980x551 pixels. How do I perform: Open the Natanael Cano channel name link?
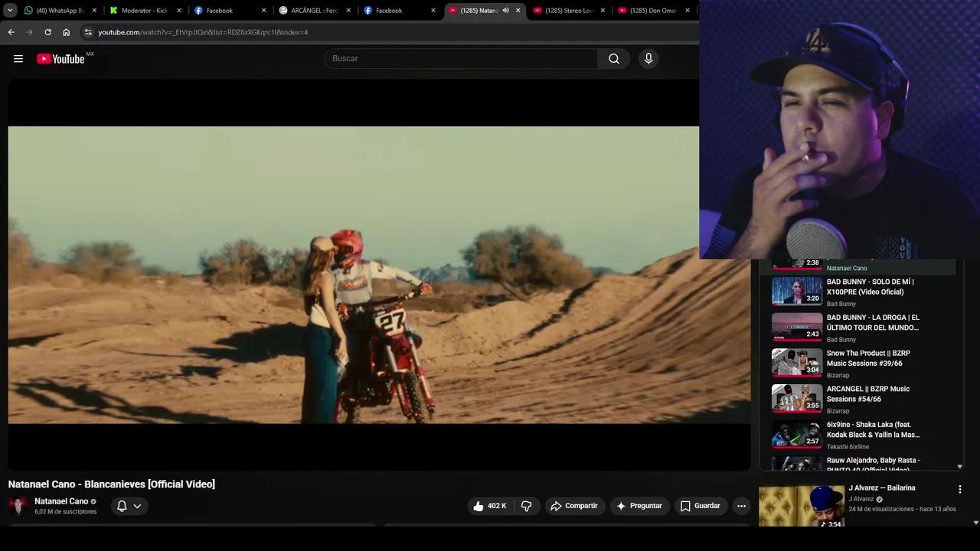click(x=61, y=501)
